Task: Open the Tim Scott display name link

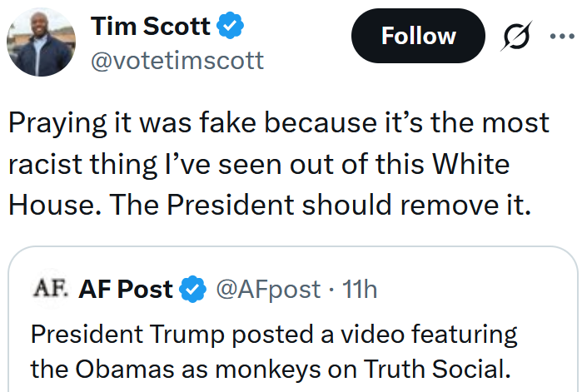Action: (x=151, y=26)
